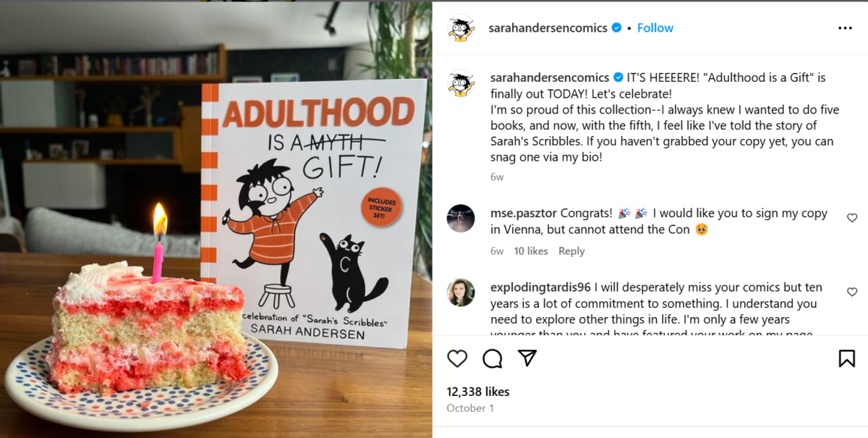Like mse.pasztor's comment with heart
This screenshot has width=868, height=438.
[852, 218]
